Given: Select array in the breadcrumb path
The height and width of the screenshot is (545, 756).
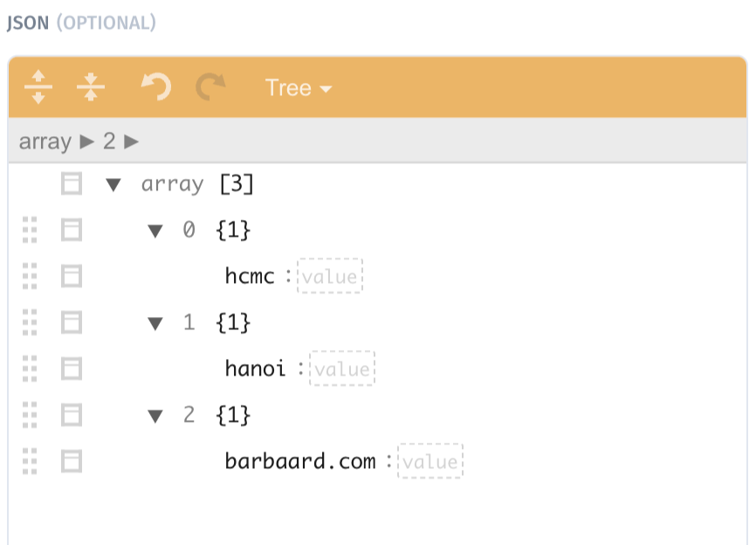Looking at the screenshot, I should (x=45, y=141).
